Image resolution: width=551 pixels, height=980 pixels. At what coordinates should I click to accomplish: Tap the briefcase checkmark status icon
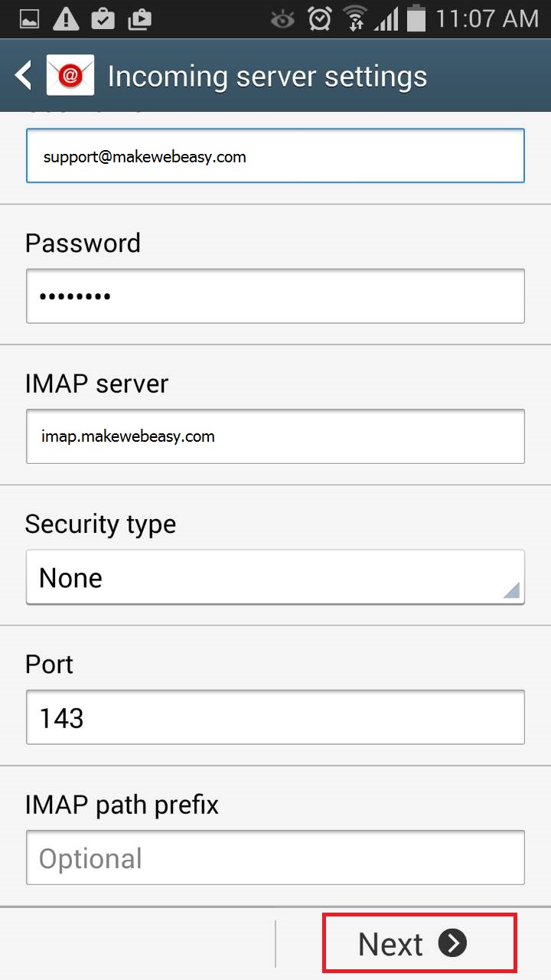point(103,19)
